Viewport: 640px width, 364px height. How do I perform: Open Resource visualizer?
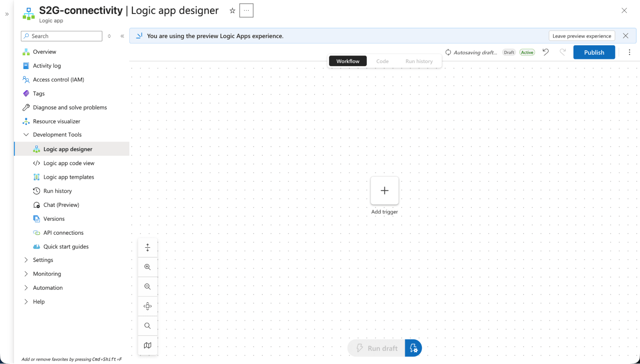pyautogui.click(x=56, y=121)
